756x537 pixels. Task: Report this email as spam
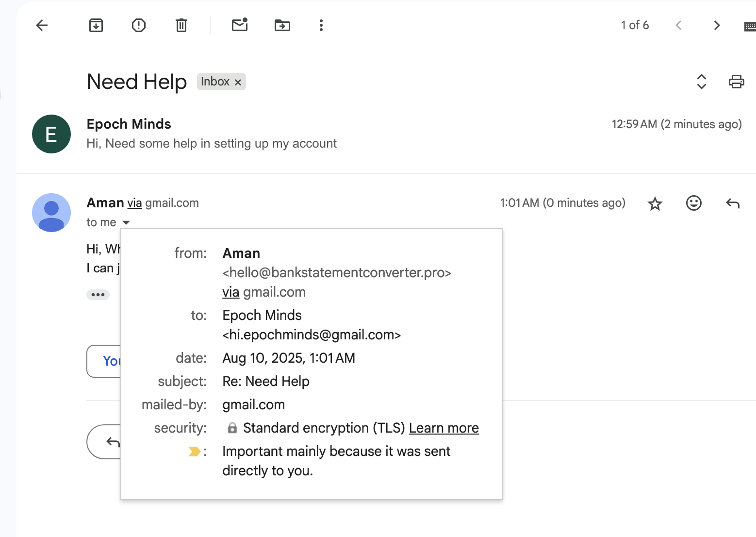(x=138, y=25)
